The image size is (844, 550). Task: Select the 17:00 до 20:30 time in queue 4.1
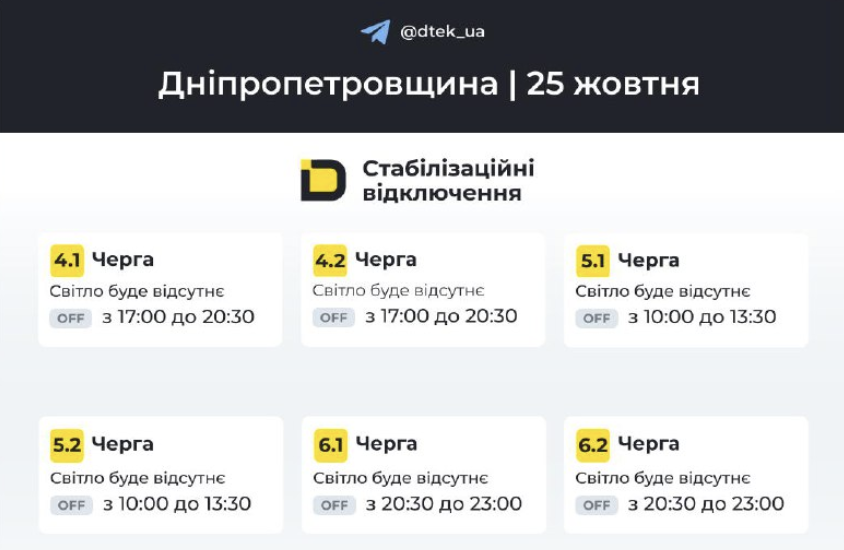[178, 317]
